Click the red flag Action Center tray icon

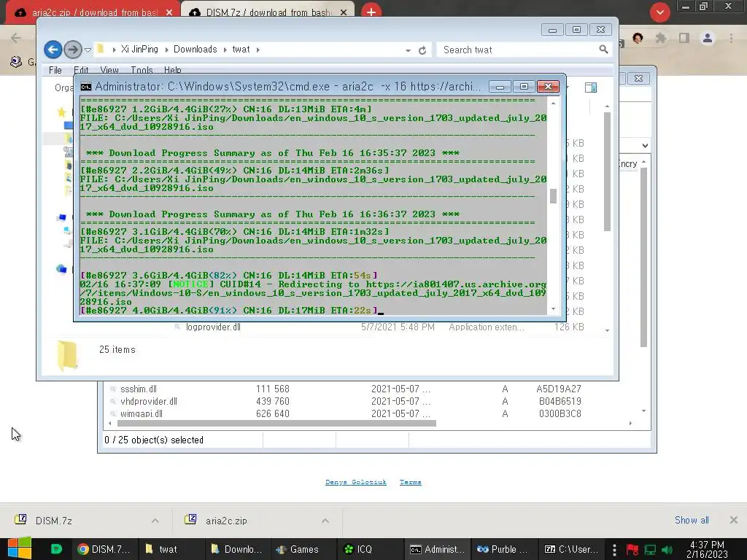[632, 550]
